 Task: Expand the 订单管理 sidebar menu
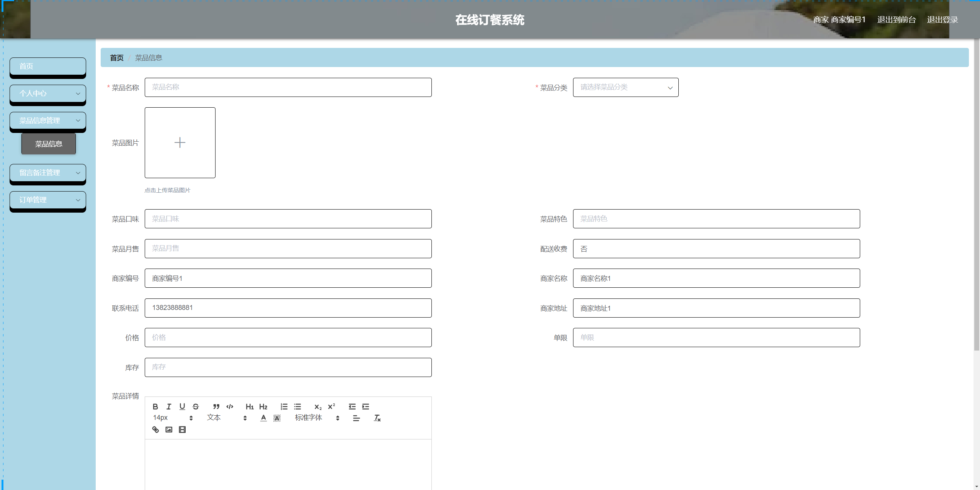(48, 200)
